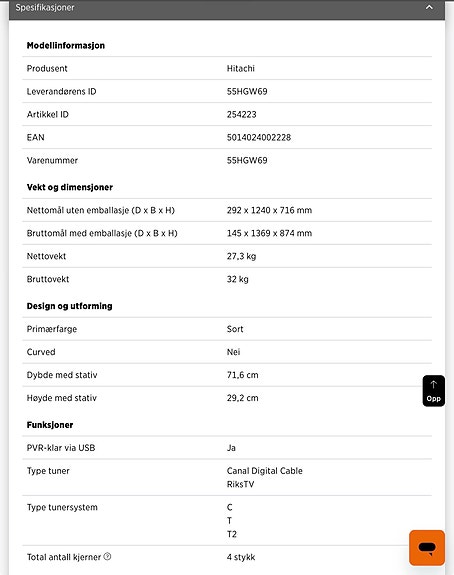Click the Primærfarge value Sort

[x=235, y=329]
